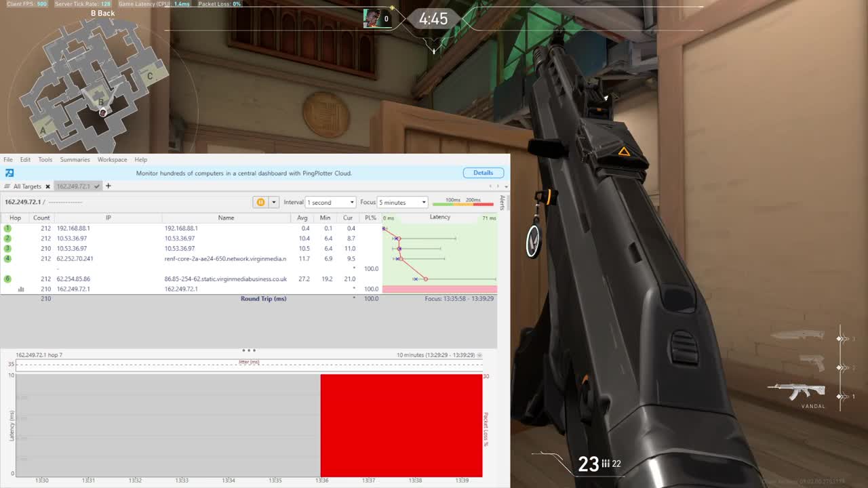The width and height of the screenshot is (868, 488).
Task: Open the Workspace menu
Action: tap(112, 159)
